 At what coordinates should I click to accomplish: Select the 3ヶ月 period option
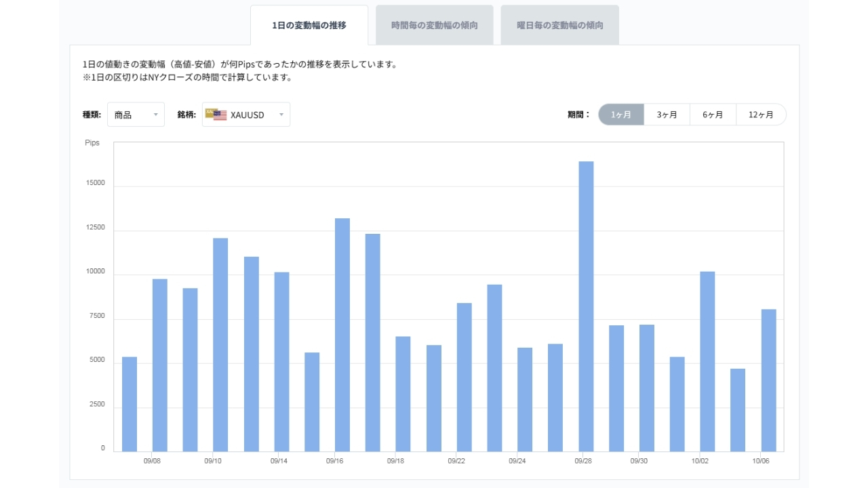click(x=667, y=115)
